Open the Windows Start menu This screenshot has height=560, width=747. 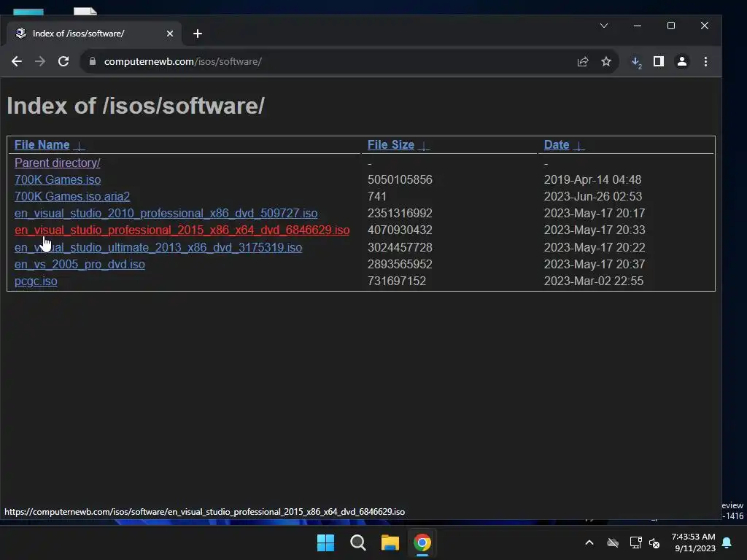click(x=326, y=542)
